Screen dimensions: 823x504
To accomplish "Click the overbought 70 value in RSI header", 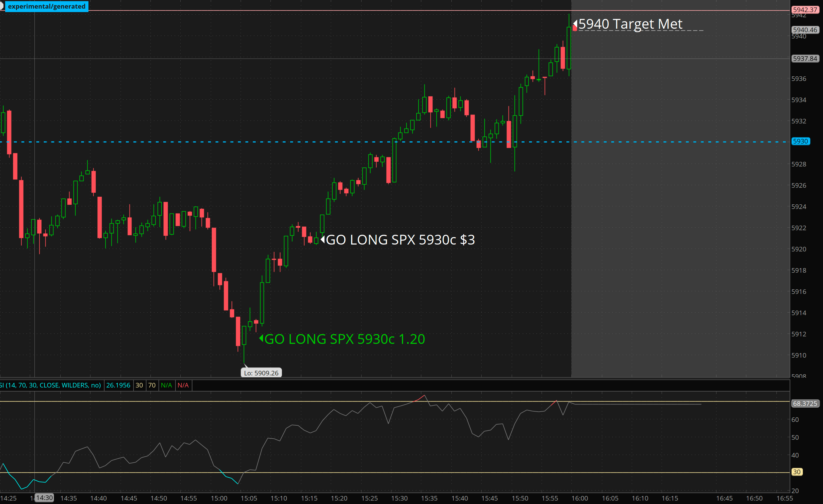I will tap(152, 385).
